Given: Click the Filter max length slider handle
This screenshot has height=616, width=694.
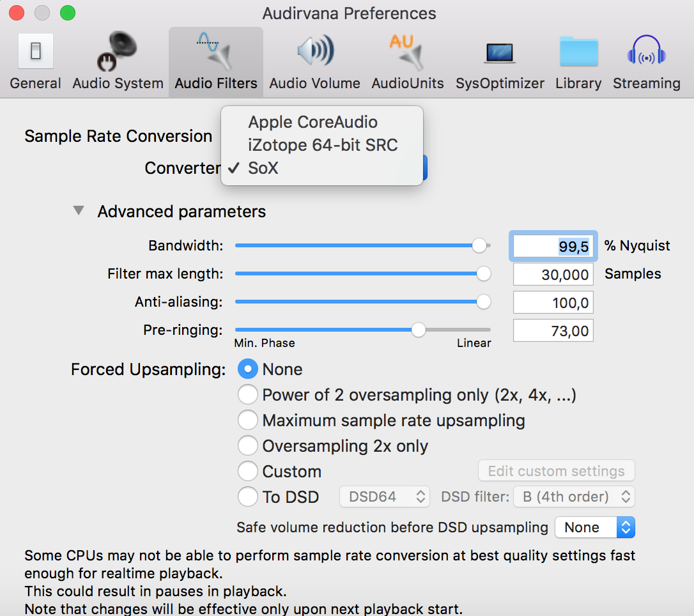Looking at the screenshot, I should pyautogui.click(x=483, y=273).
